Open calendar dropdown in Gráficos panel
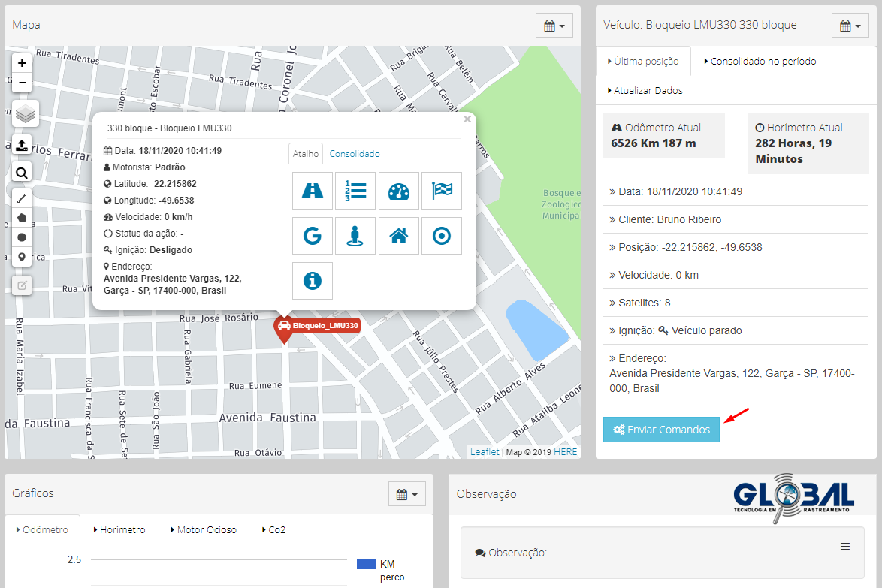This screenshot has width=882, height=588. coord(407,494)
